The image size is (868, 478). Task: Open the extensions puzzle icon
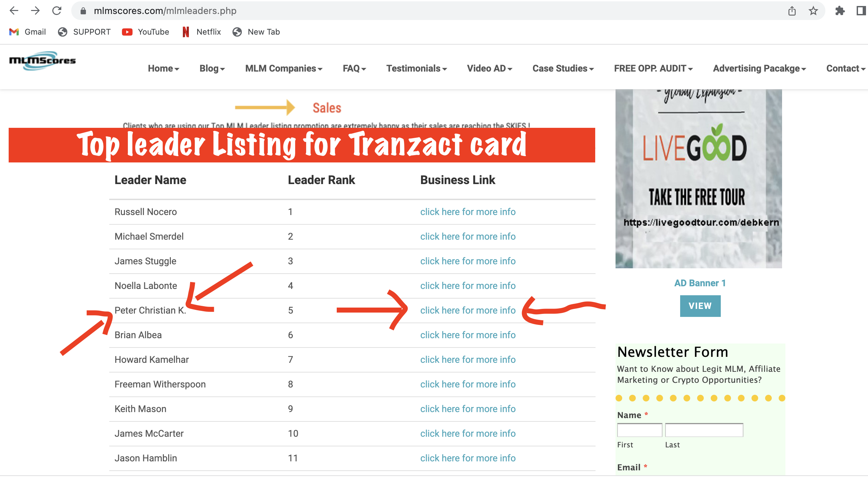click(x=840, y=11)
